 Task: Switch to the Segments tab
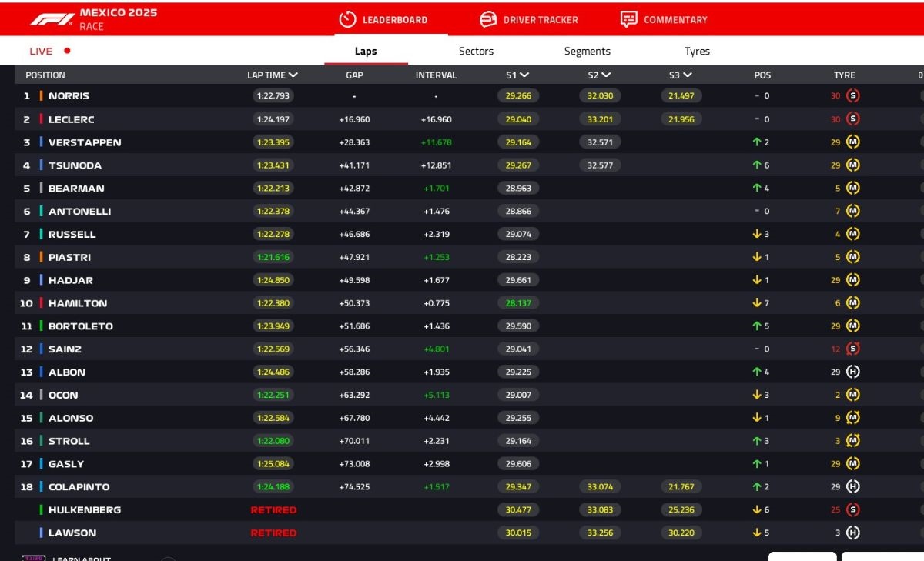[587, 52]
